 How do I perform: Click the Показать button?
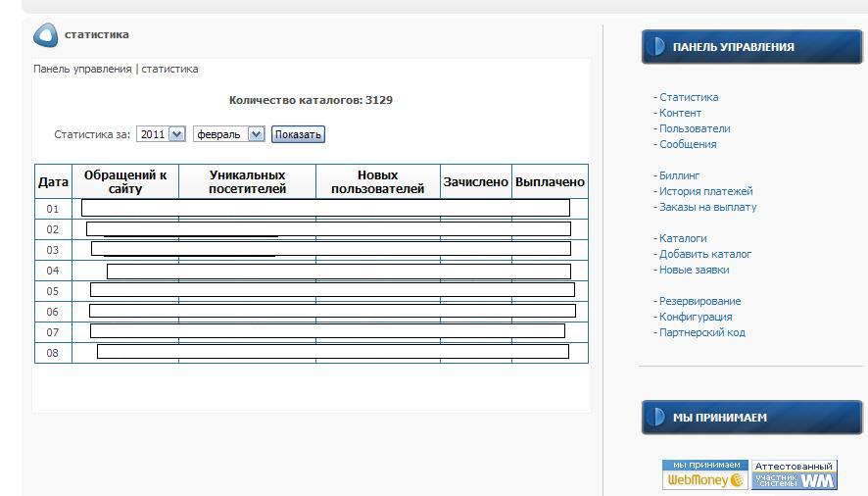point(298,134)
